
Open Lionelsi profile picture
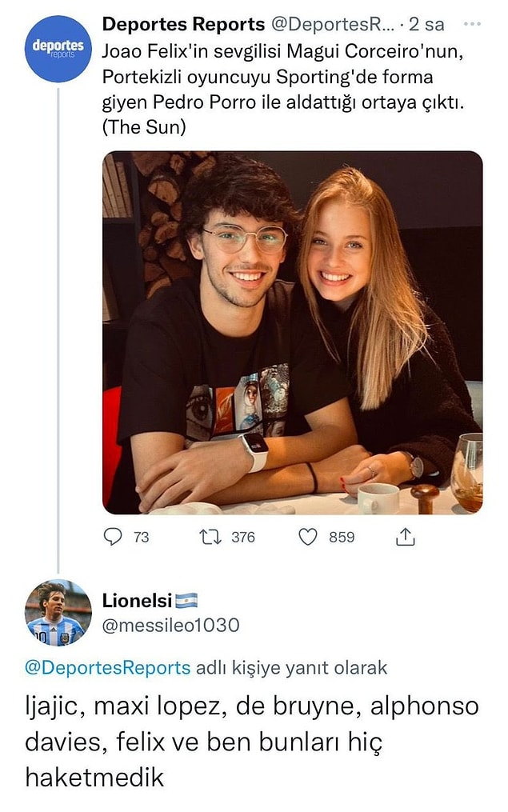[58, 613]
